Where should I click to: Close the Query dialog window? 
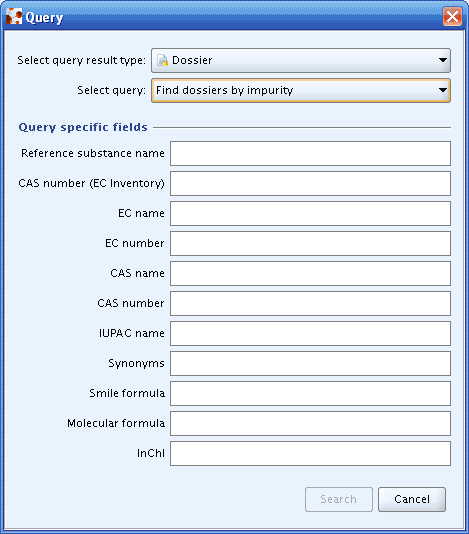click(452, 16)
